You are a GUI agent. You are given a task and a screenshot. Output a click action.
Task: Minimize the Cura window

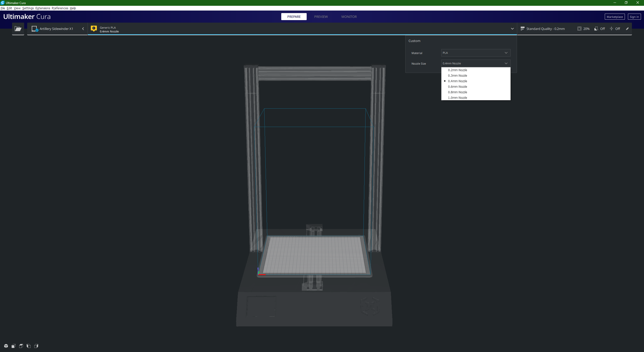point(615,3)
